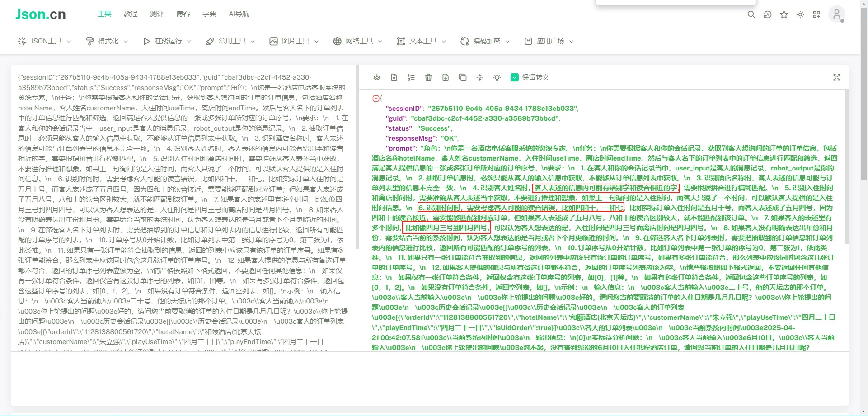Expand the JSON工具 dropdown menu
The width and height of the screenshot is (868, 416).
click(x=44, y=41)
